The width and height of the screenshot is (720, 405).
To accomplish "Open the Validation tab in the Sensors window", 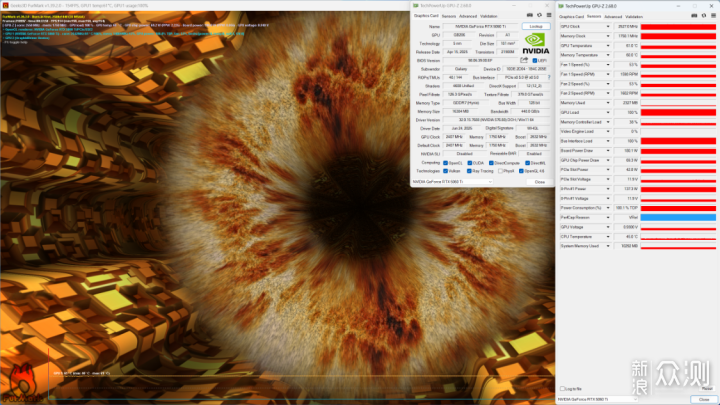I will pos(634,17).
